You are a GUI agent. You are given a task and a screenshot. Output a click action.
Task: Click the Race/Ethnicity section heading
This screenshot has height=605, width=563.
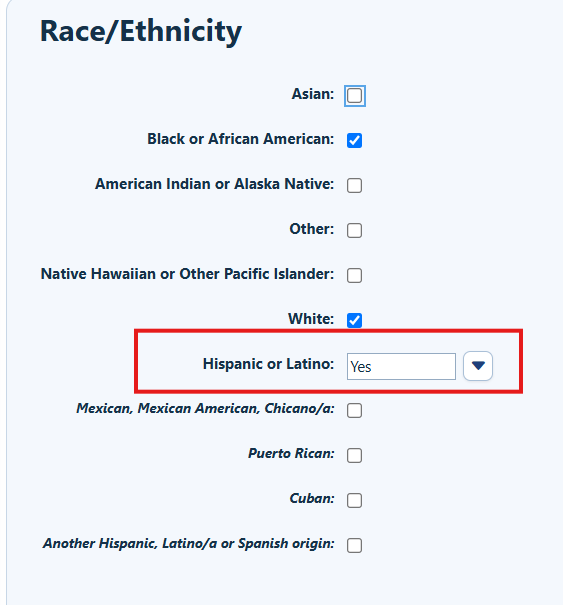(x=141, y=31)
